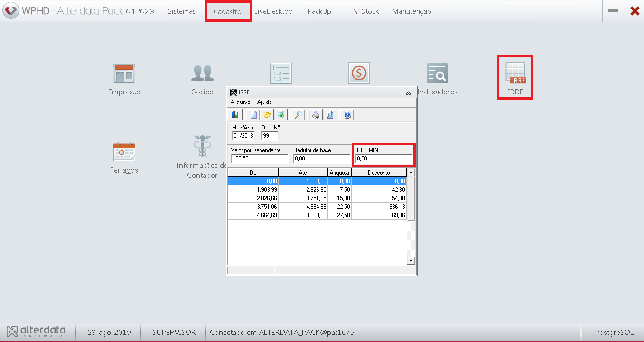This screenshot has width=644, height=342.
Task: Select the cell with 2.826,66
Action: pyautogui.click(x=253, y=198)
